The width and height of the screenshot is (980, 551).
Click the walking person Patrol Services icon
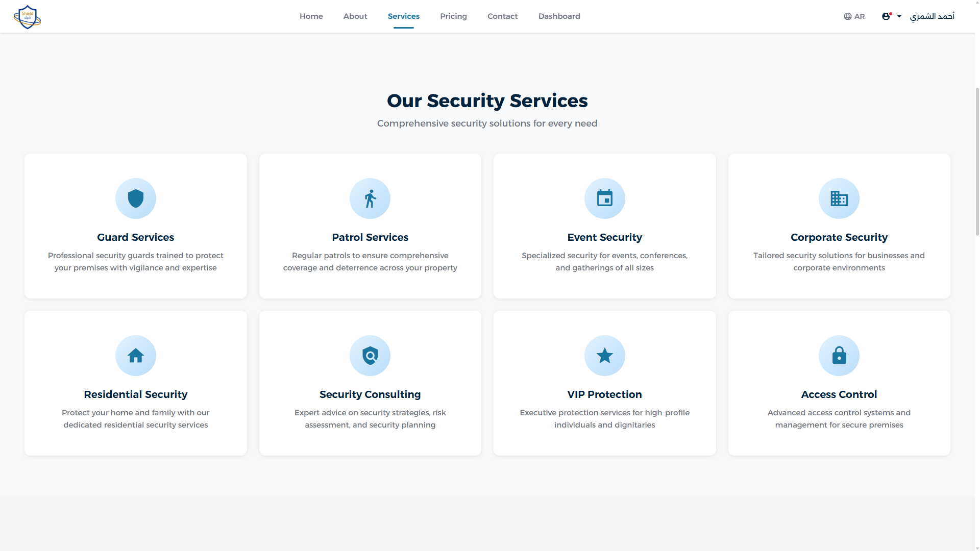click(x=370, y=198)
